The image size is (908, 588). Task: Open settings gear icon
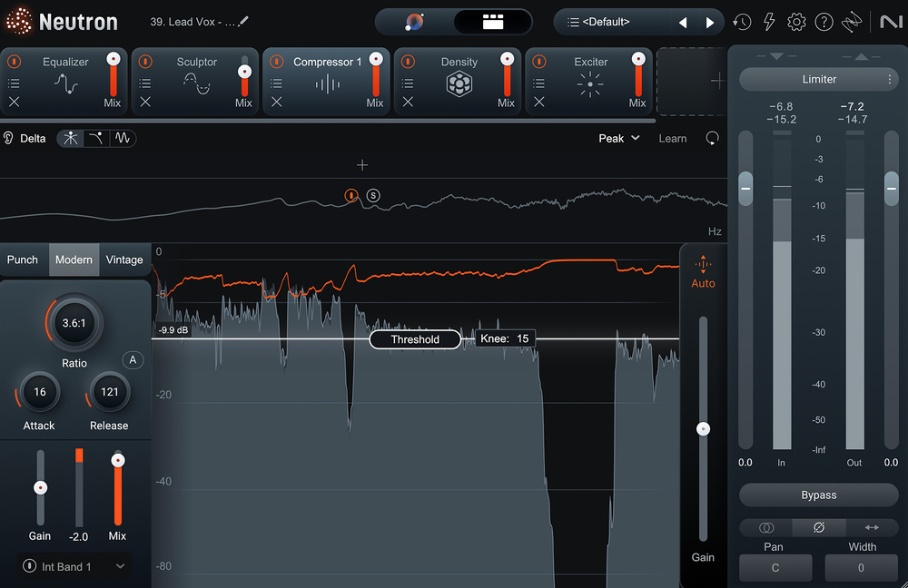(796, 22)
